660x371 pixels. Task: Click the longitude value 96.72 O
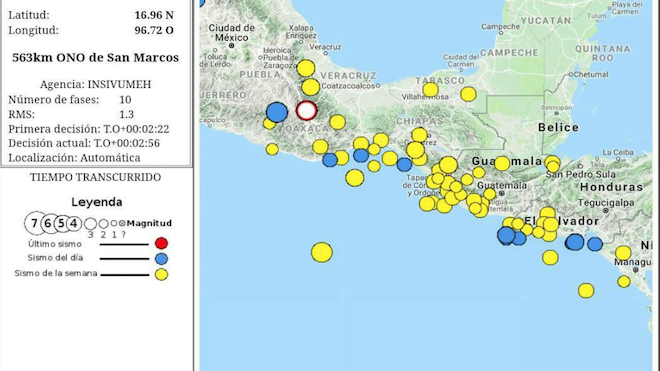[x=154, y=30]
